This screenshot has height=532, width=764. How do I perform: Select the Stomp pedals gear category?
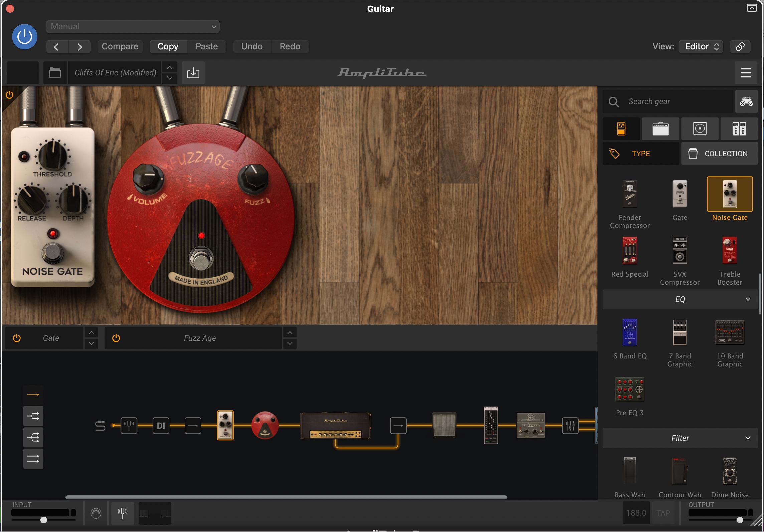point(621,128)
